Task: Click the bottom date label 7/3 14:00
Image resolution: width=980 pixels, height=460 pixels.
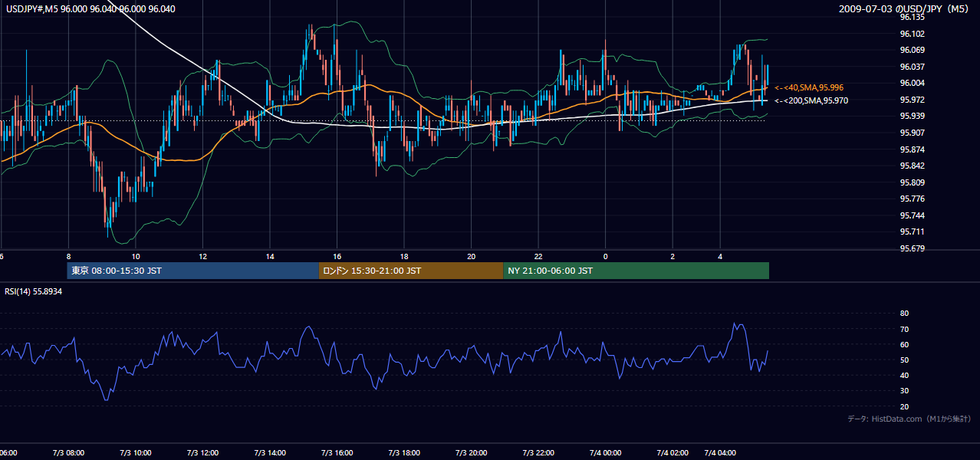Action: 269,453
